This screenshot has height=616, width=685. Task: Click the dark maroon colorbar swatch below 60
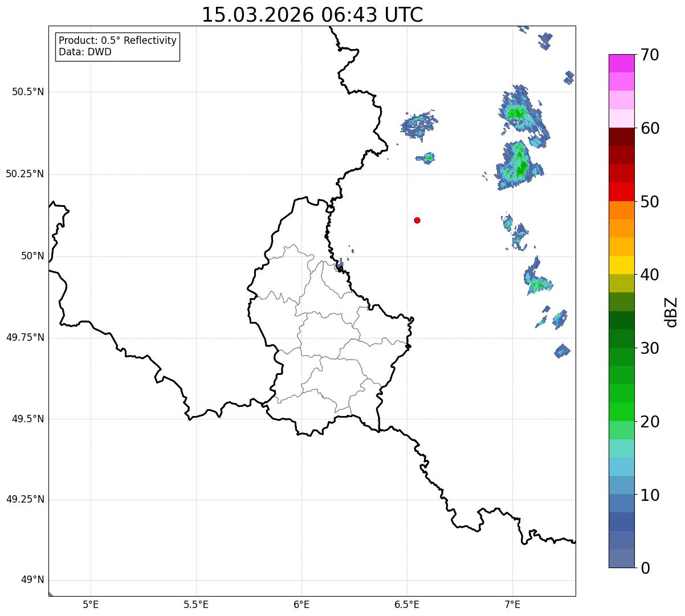click(x=621, y=137)
